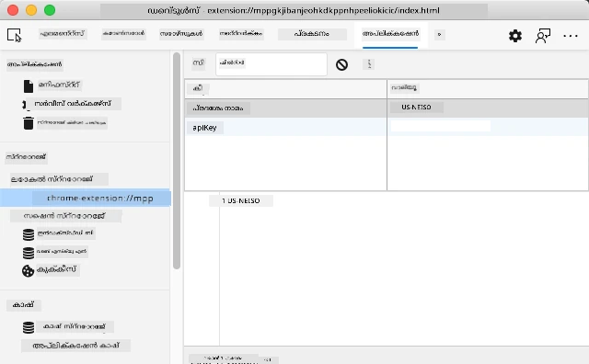The height and width of the screenshot is (364, 589).
Task: Click the Cookies cookie icon
Action: [x=28, y=270]
